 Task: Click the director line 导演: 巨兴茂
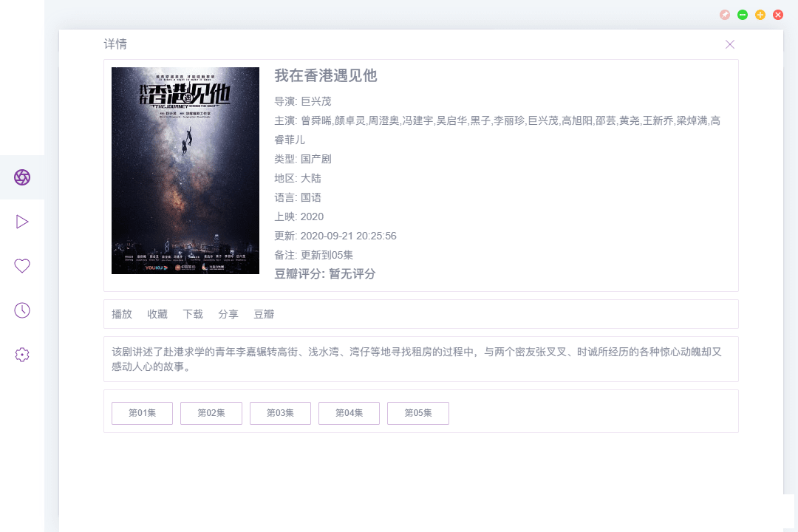(303, 101)
